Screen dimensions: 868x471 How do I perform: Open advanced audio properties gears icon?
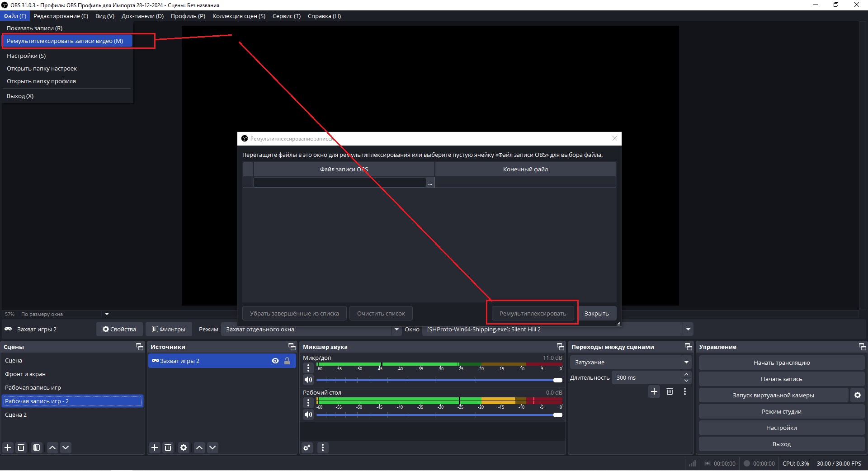click(307, 447)
